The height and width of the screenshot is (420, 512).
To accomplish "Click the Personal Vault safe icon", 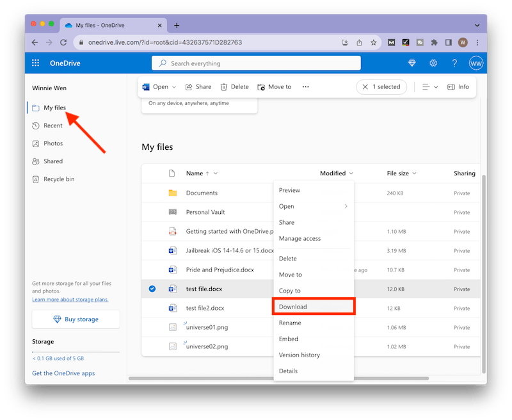I will click(173, 212).
